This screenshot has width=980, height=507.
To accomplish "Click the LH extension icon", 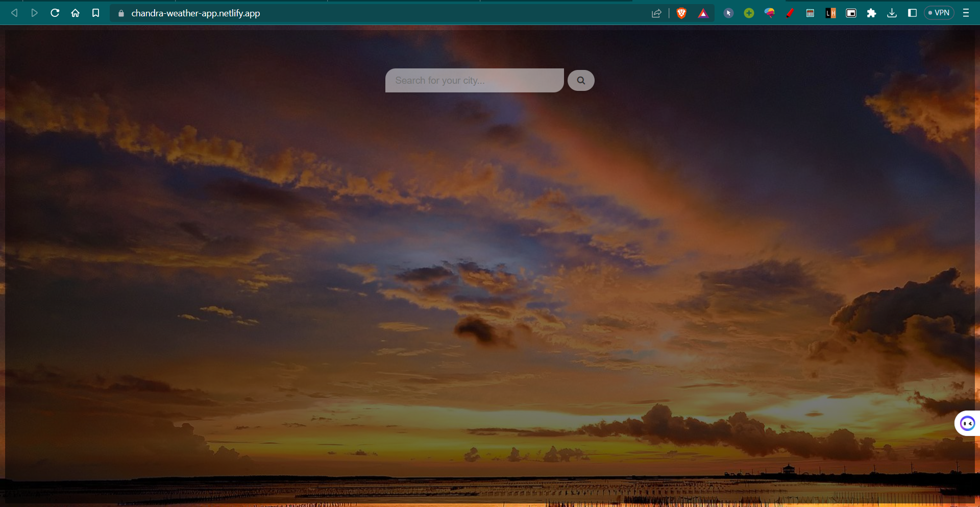I will tap(830, 13).
